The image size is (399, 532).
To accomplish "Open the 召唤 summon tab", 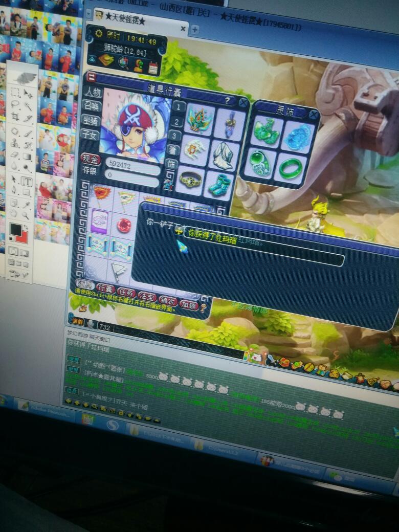I will (x=92, y=106).
